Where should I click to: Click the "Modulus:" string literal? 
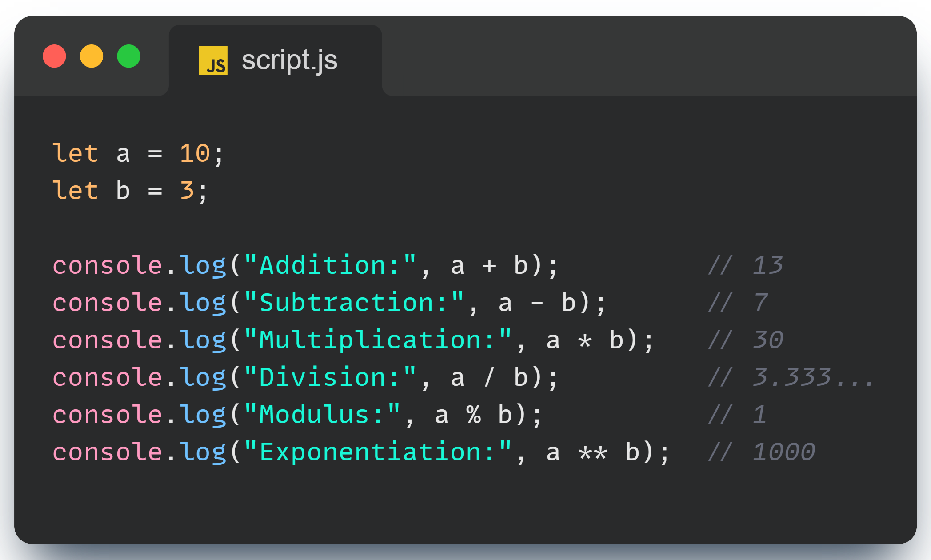[x=322, y=415]
